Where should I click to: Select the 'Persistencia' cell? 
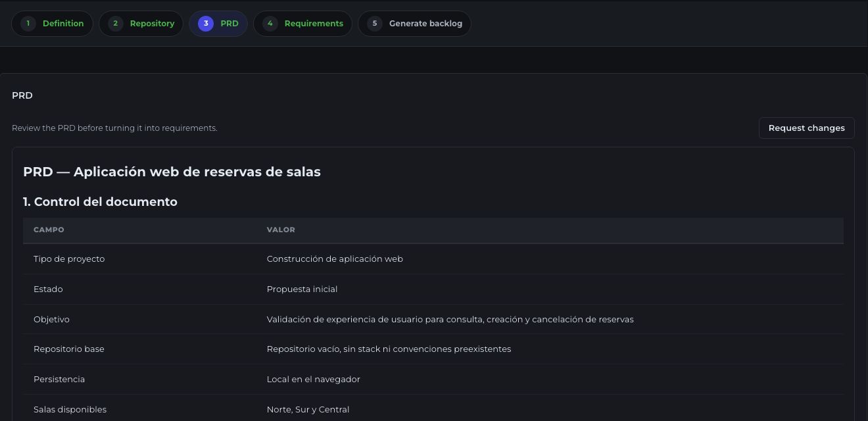(59, 380)
